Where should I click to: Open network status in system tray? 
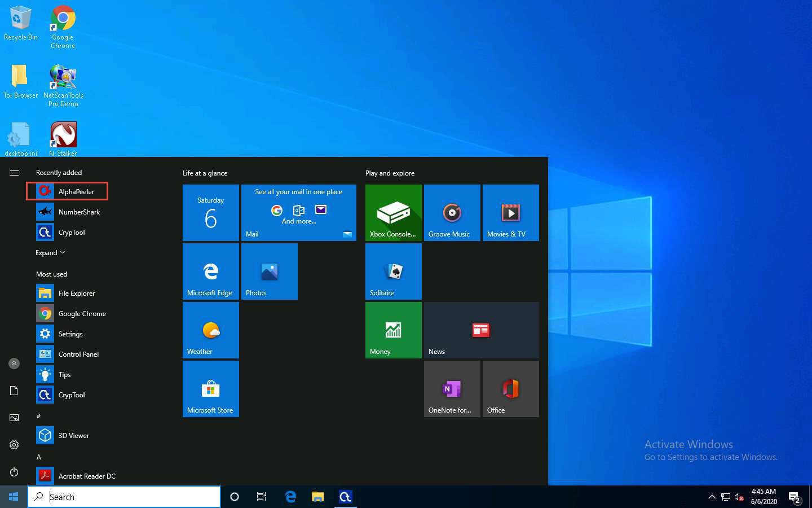click(x=726, y=497)
